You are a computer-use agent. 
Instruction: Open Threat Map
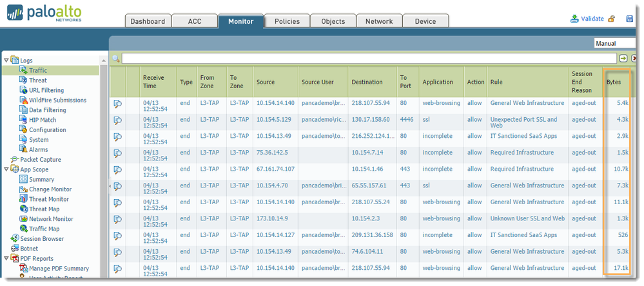click(44, 209)
